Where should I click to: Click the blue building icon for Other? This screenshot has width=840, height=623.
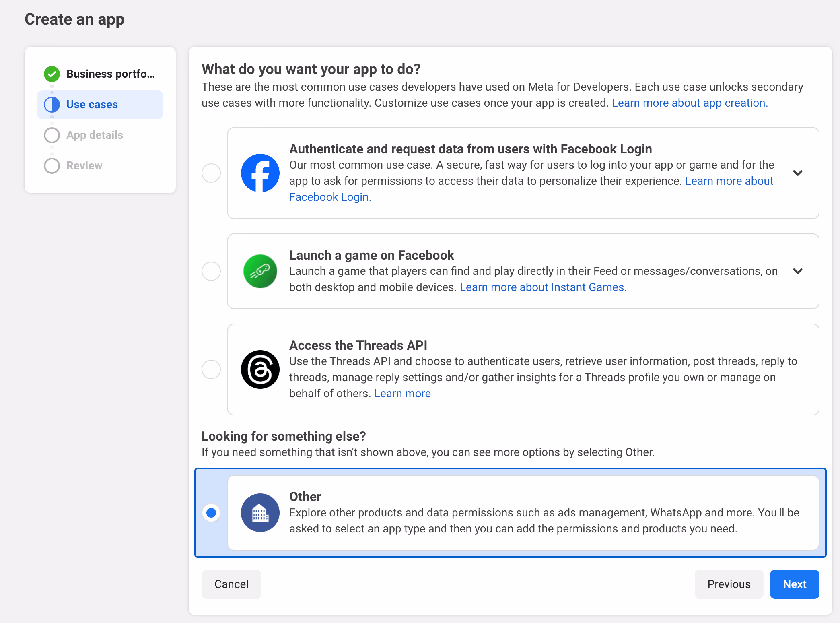[260, 513]
